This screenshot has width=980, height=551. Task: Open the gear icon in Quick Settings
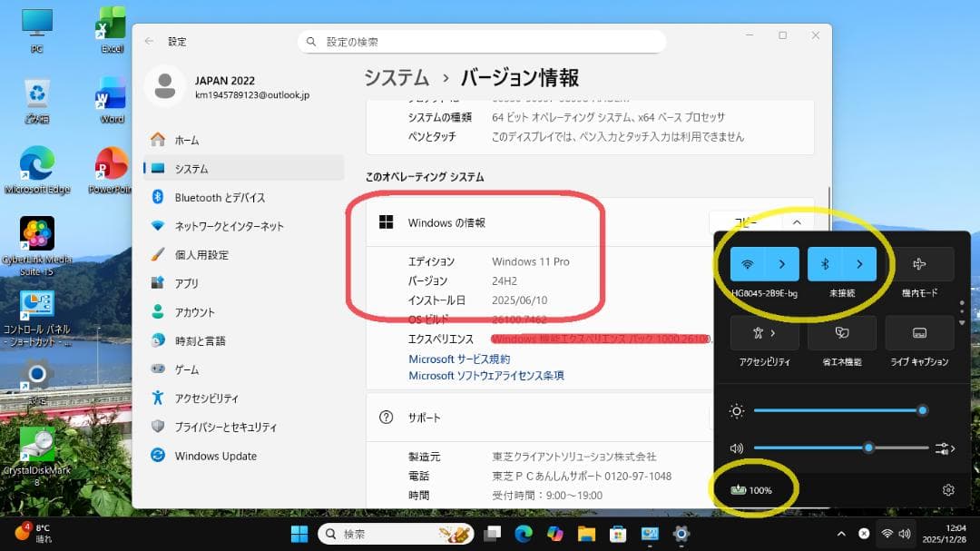(947, 488)
